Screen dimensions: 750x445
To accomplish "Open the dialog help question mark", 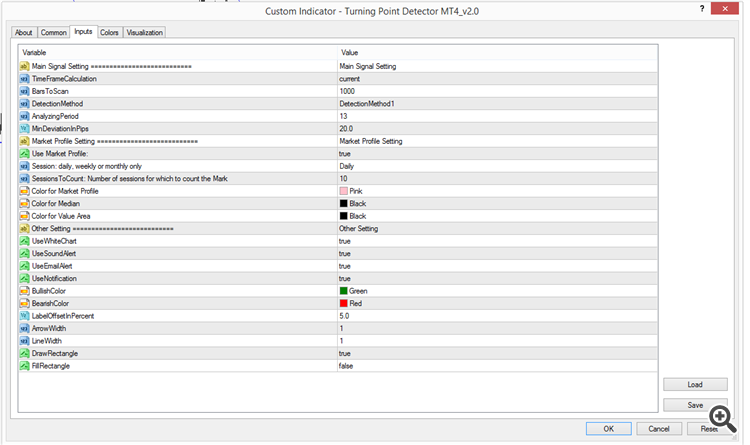I will click(702, 9).
